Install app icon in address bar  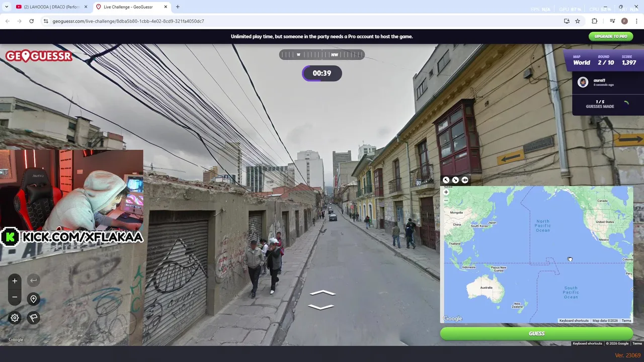coord(567,21)
